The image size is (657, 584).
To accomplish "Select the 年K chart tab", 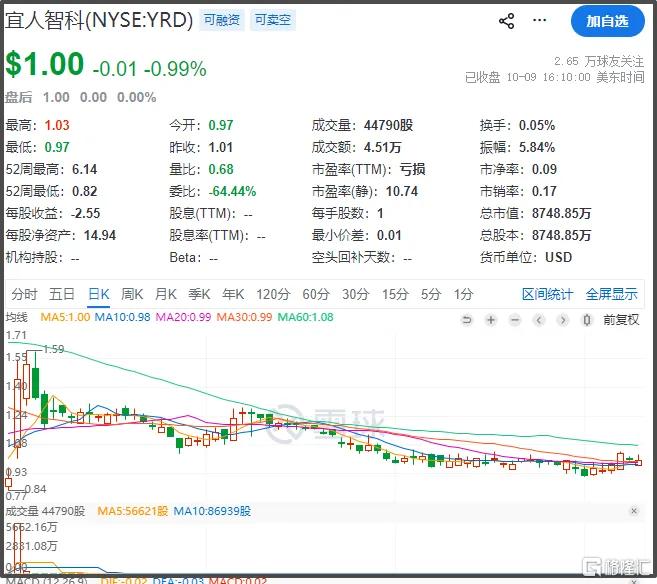I will pos(233,294).
